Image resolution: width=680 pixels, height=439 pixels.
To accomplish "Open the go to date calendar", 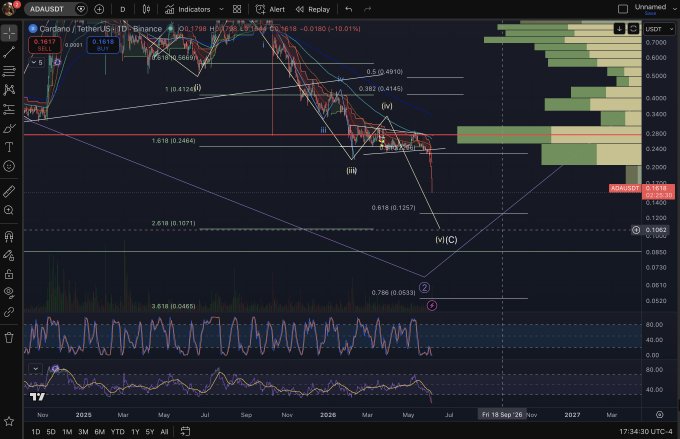I will coord(185,432).
